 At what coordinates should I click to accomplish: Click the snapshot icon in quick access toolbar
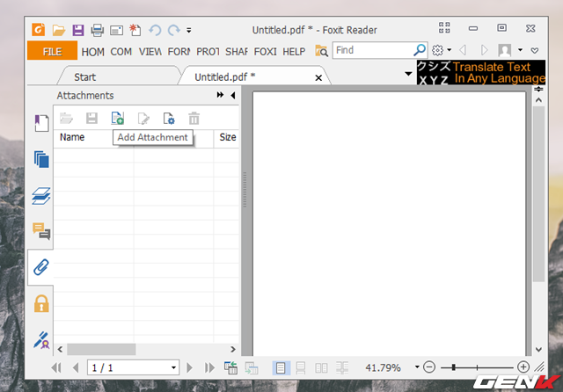(116, 31)
